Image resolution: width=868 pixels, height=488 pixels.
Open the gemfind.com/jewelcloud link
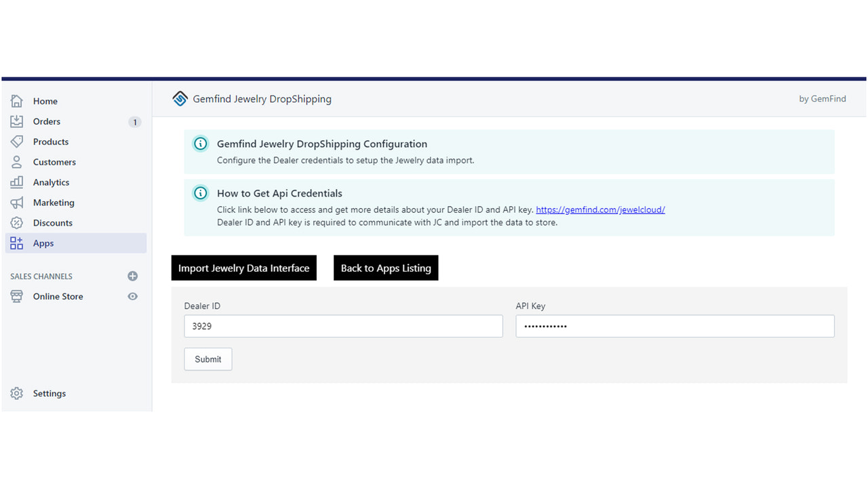tap(600, 209)
